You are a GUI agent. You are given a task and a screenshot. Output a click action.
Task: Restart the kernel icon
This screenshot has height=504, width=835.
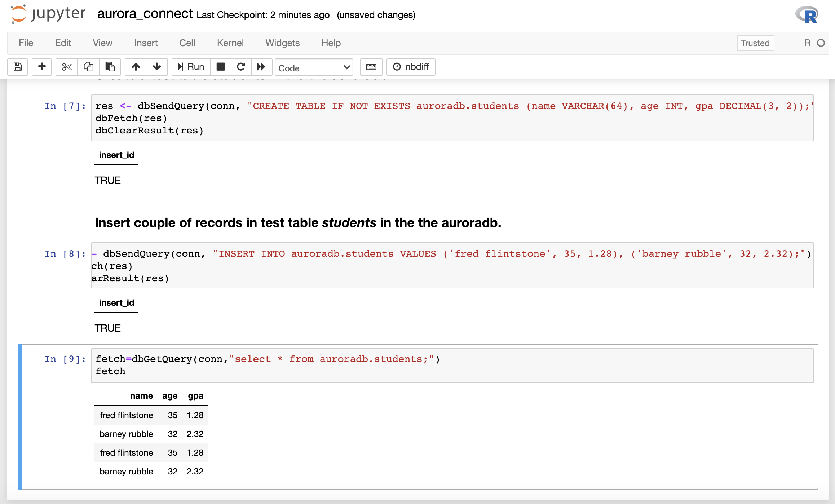coord(241,67)
